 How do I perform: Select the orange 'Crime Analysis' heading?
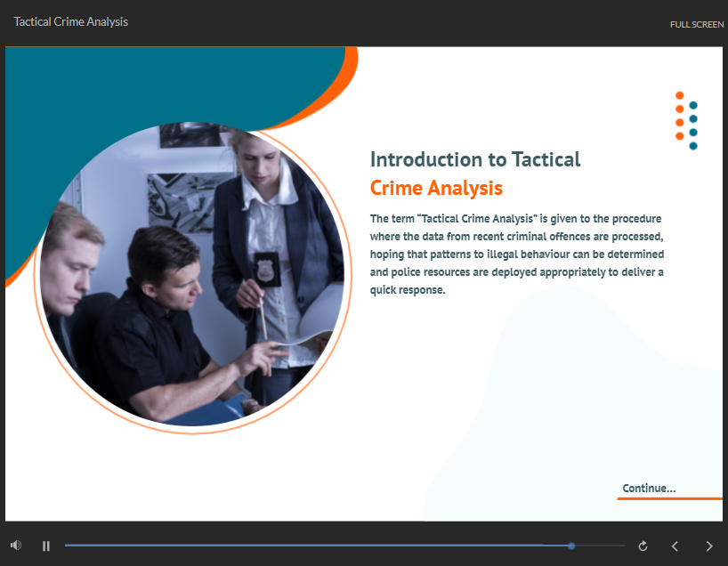point(436,188)
